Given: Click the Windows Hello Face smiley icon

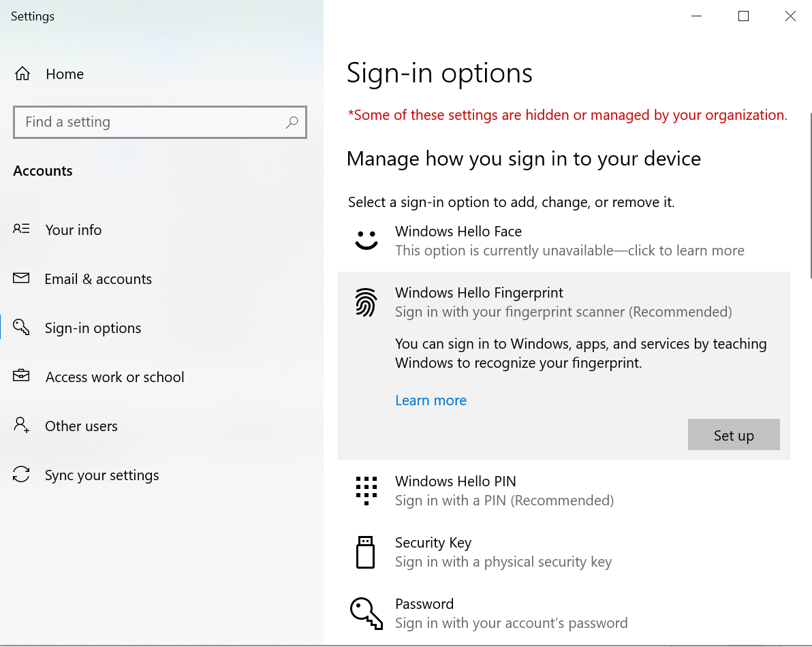Looking at the screenshot, I should (366, 240).
